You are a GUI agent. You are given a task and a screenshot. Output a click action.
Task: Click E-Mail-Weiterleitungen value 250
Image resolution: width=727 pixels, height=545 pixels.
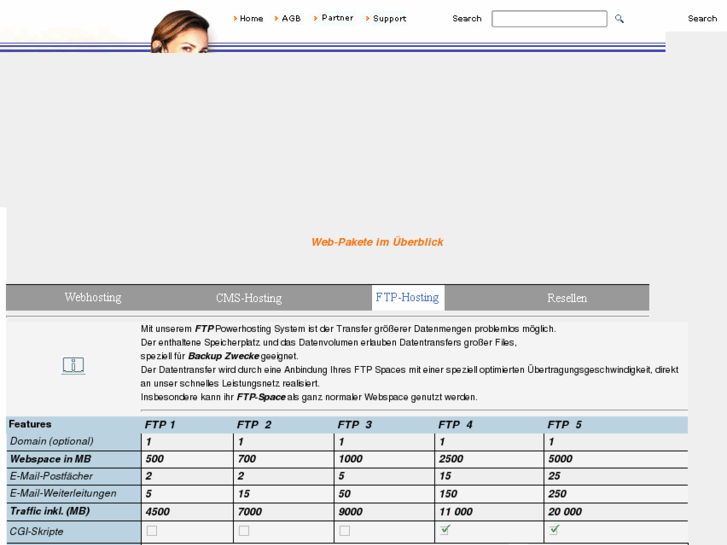557,494
